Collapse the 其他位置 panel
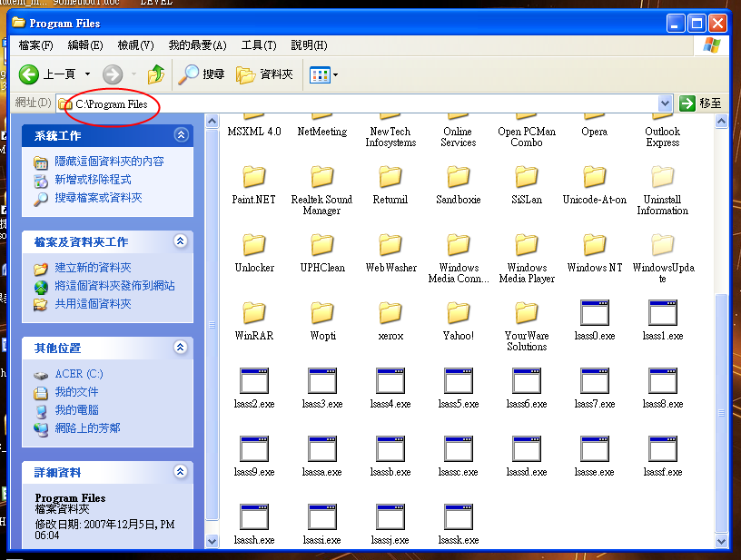Screen dimensions: 741x560 (181, 348)
